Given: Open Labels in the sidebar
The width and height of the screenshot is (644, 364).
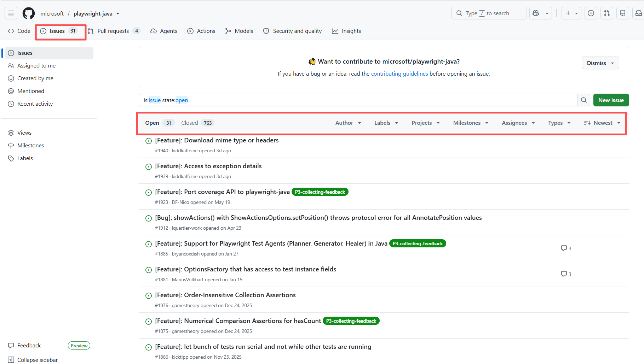Looking at the screenshot, I should 49,158.
